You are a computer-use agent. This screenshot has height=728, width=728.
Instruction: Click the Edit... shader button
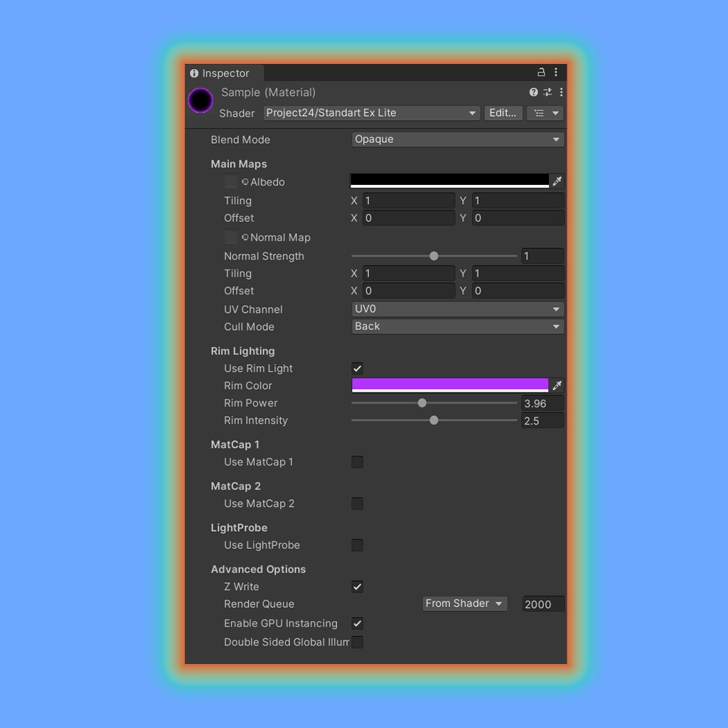503,113
